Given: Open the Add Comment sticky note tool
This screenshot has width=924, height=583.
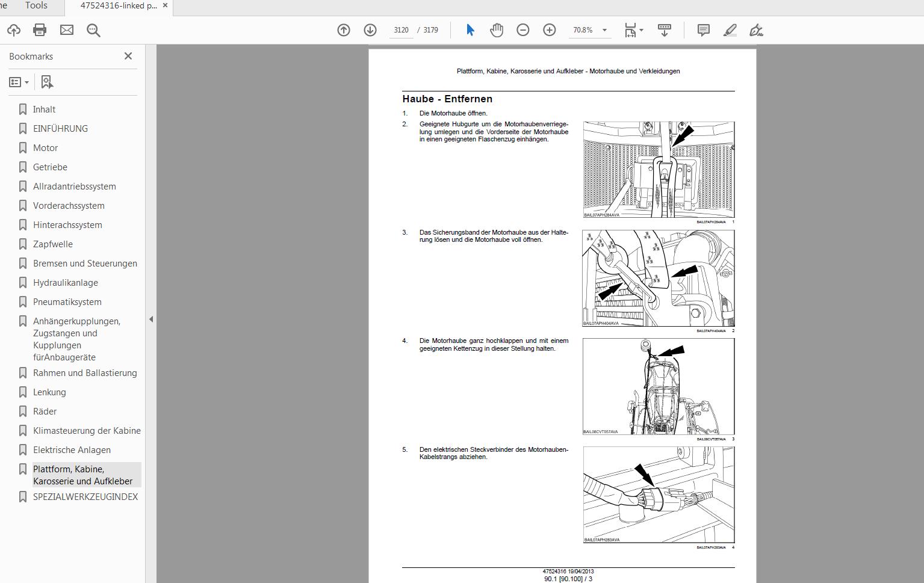Looking at the screenshot, I should (x=702, y=29).
